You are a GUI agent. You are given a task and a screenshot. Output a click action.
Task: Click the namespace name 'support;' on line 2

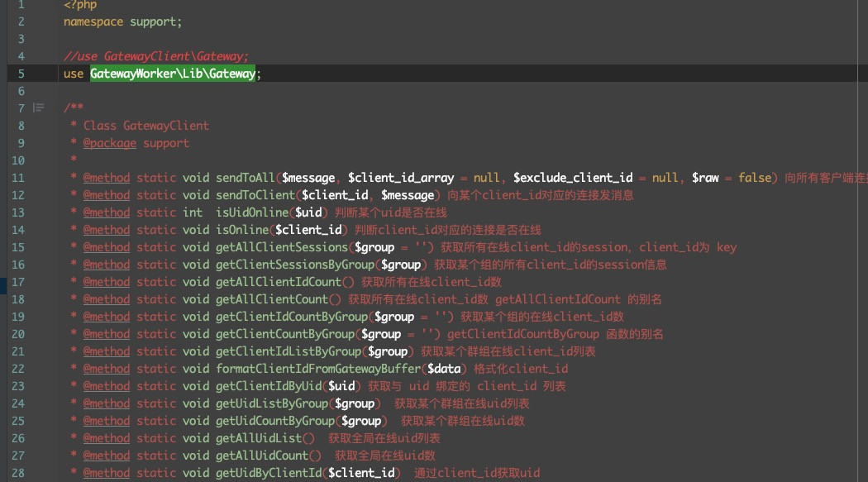tap(155, 21)
